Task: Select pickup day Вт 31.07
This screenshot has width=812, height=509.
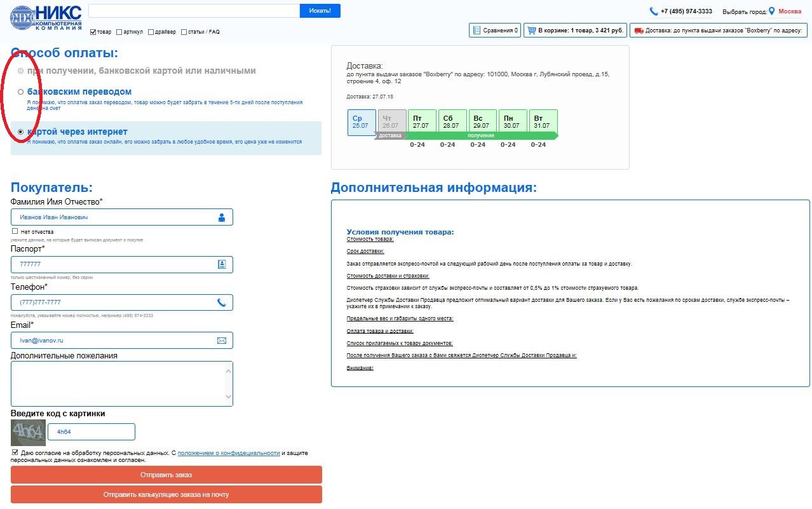Action: pyautogui.click(x=544, y=121)
